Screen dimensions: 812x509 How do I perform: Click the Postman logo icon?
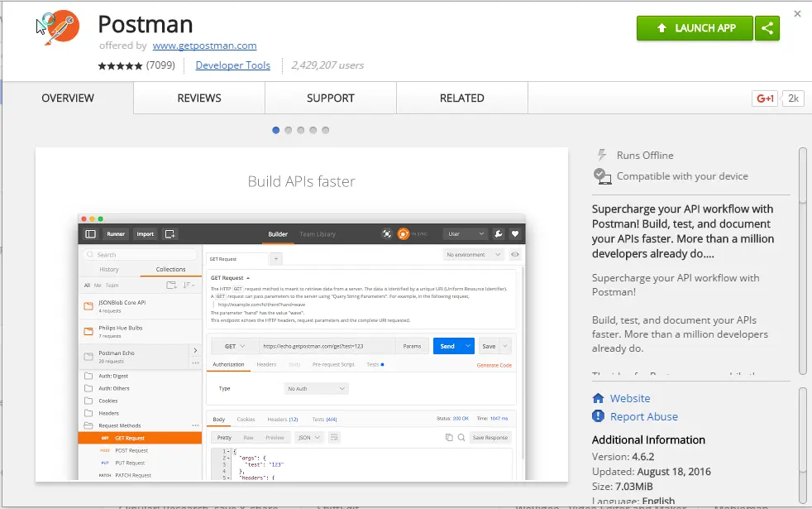tap(61, 27)
